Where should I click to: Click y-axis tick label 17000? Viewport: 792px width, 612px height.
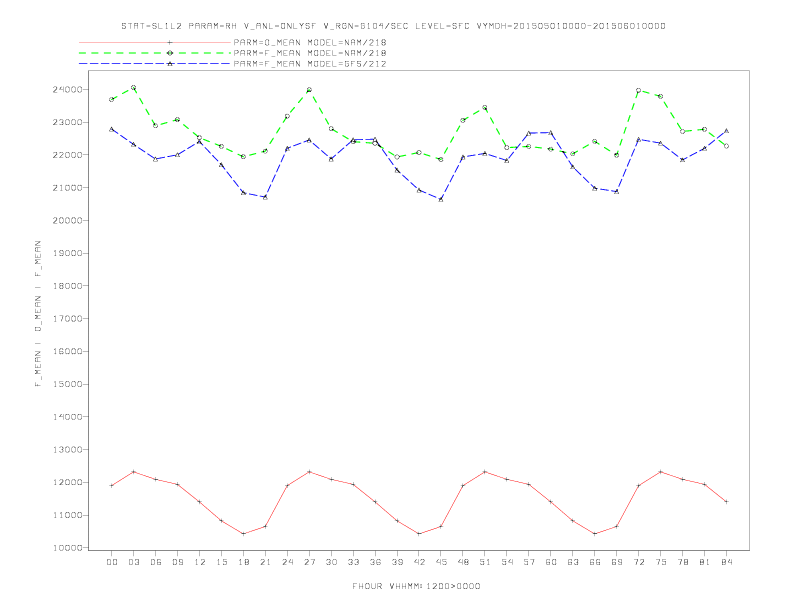(x=68, y=319)
